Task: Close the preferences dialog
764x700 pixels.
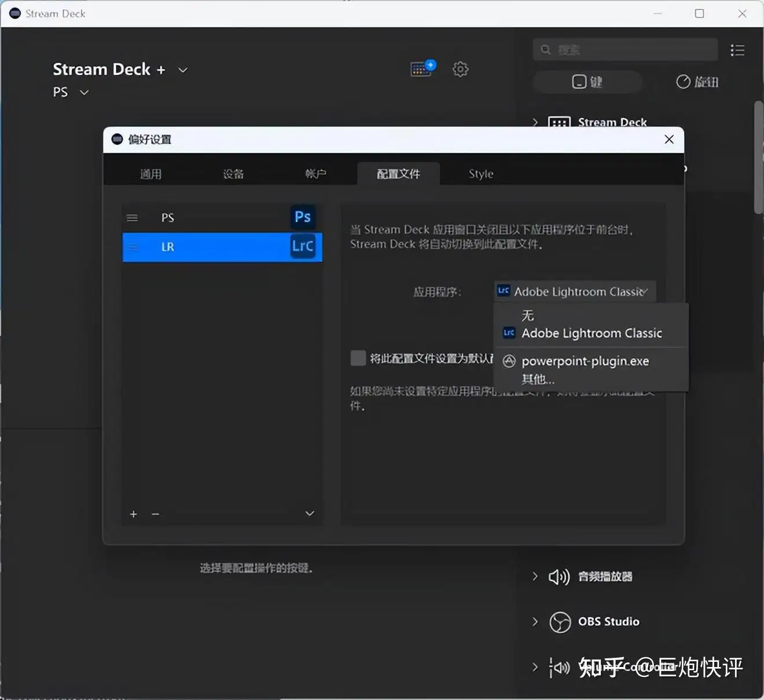Action: 669,139
